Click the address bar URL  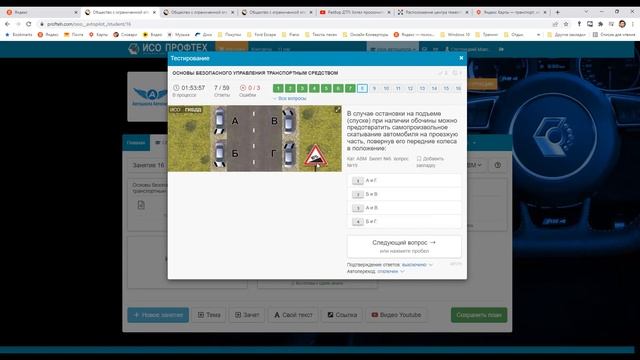pos(89,24)
